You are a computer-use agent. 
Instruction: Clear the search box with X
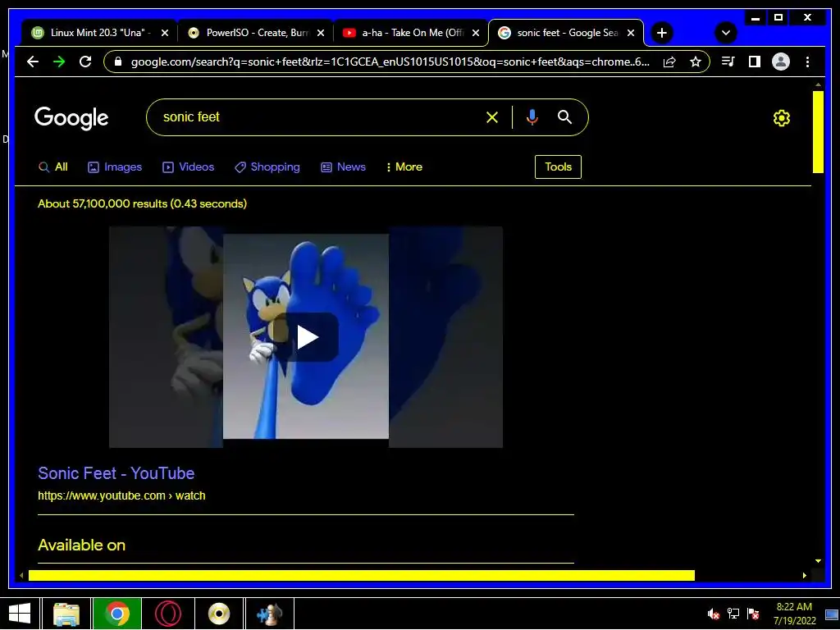[x=492, y=117]
